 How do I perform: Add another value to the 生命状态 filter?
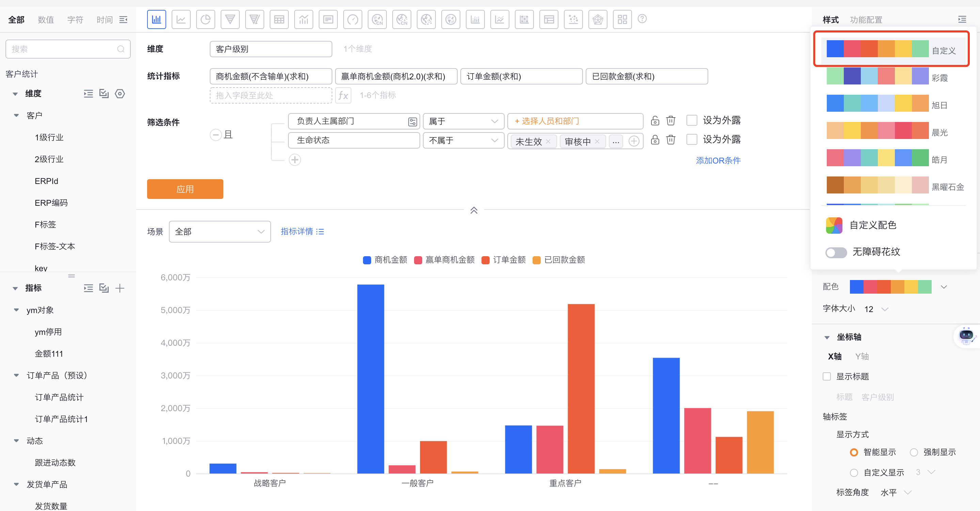[634, 141]
